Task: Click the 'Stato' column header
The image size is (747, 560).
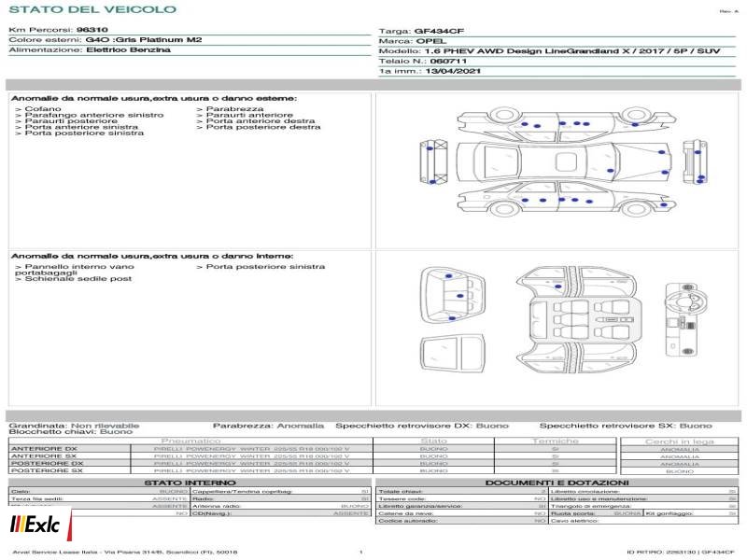Action: pyautogui.click(x=433, y=441)
